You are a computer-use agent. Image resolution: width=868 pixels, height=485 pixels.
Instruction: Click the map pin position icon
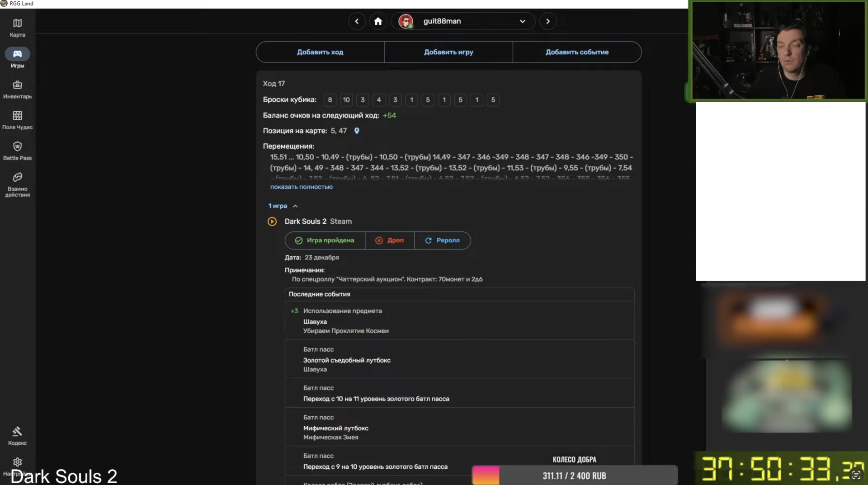357,131
